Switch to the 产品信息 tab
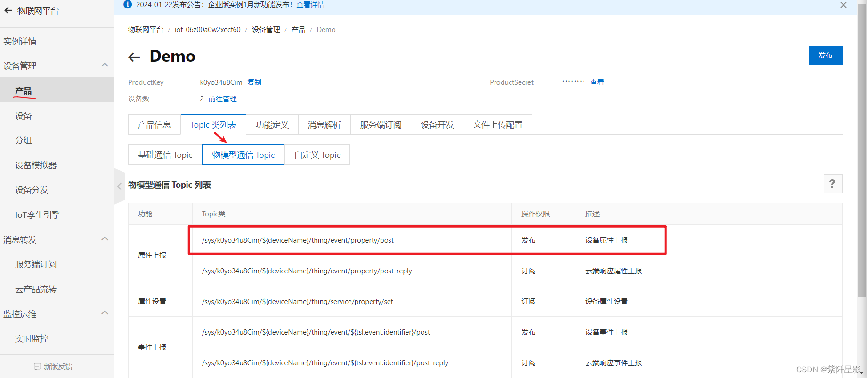This screenshot has width=868, height=378. pyautogui.click(x=154, y=124)
